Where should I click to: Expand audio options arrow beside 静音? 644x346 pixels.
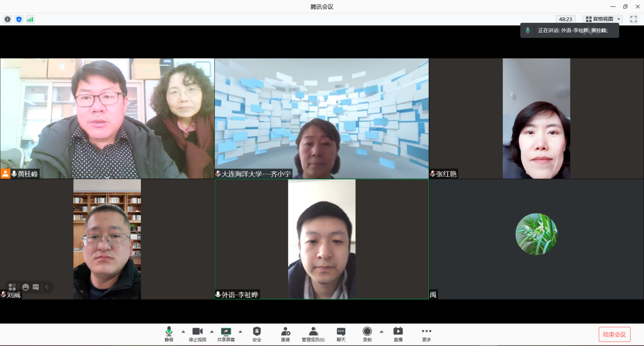pos(183,332)
